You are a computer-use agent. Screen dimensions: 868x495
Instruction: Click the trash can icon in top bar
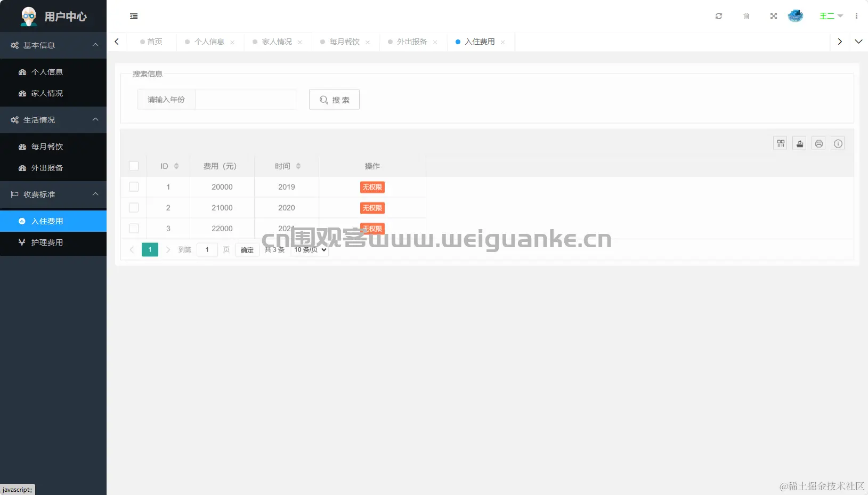pyautogui.click(x=746, y=16)
